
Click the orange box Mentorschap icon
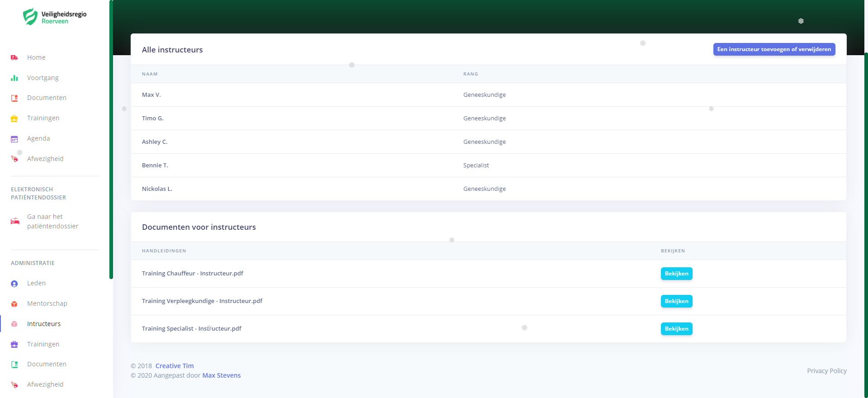coord(14,304)
